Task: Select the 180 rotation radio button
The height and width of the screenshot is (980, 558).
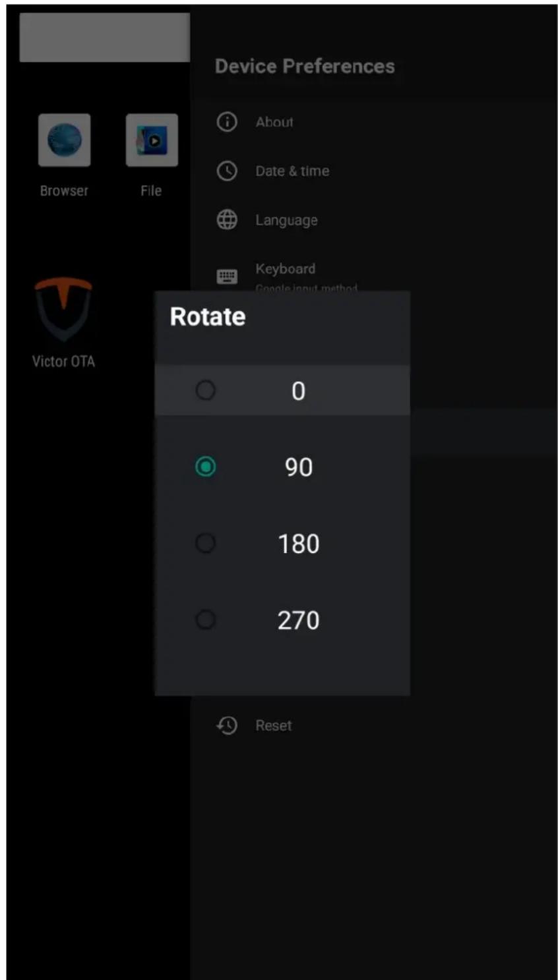Action: tap(206, 543)
